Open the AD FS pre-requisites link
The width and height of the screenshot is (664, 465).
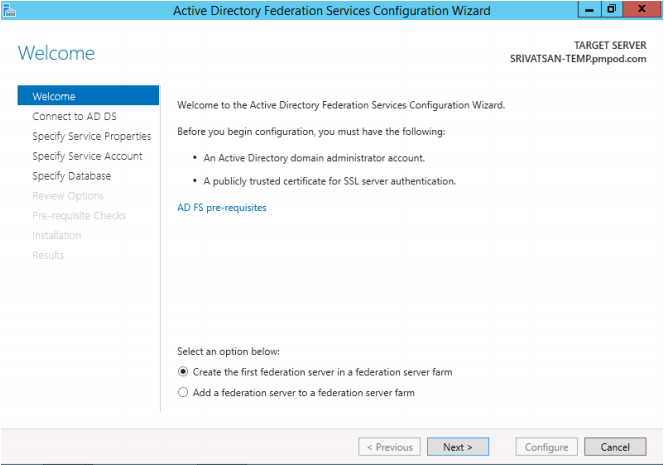pos(221,208)
